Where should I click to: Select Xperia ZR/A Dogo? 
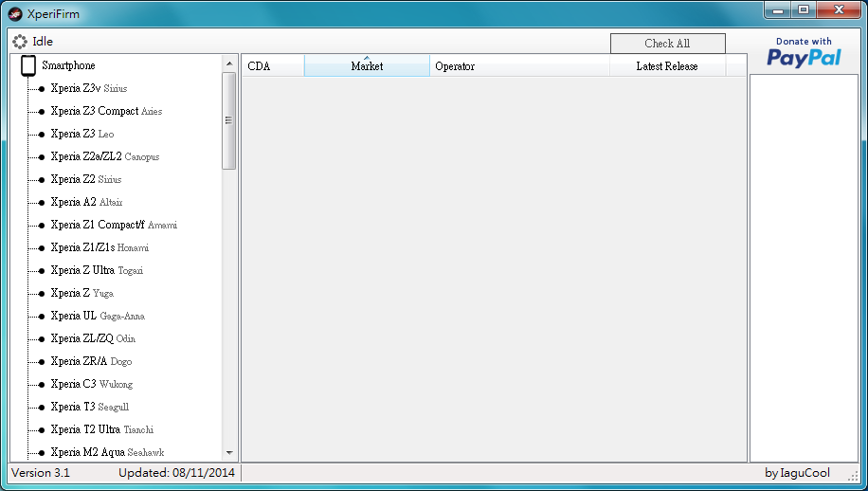tap(91, 360)
